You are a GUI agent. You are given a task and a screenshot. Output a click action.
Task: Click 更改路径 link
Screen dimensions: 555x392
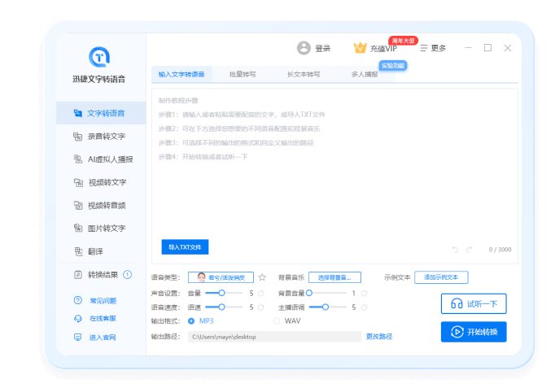tap(379, 337)
